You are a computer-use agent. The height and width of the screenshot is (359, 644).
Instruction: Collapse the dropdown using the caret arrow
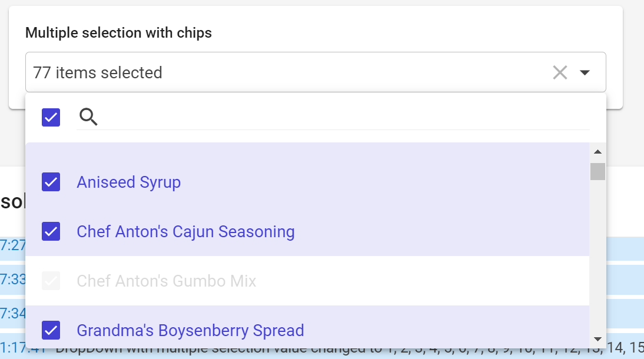[585, 73]
